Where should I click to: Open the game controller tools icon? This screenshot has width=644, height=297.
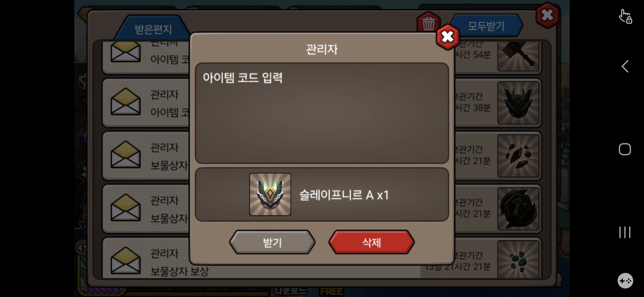point(625,280)
